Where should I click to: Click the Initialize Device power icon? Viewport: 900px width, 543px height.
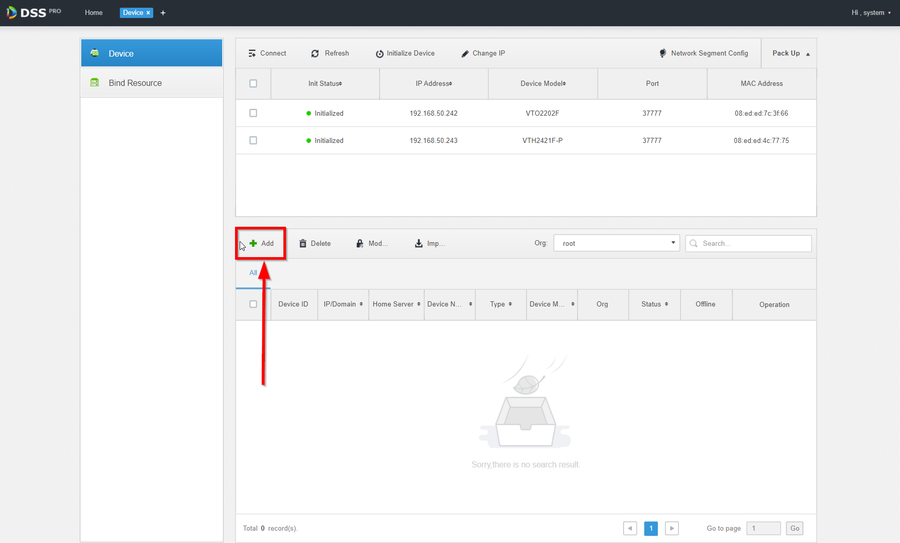point(379,54)
